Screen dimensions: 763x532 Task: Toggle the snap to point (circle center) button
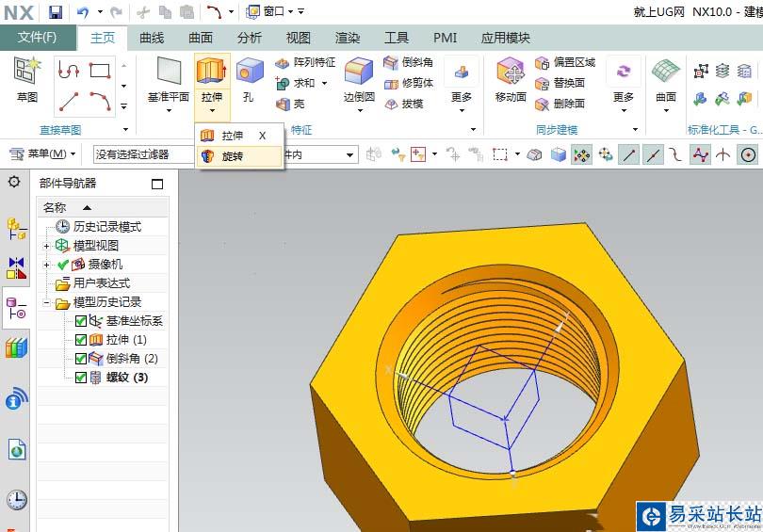pyautogui.click(x=748, y=155)
